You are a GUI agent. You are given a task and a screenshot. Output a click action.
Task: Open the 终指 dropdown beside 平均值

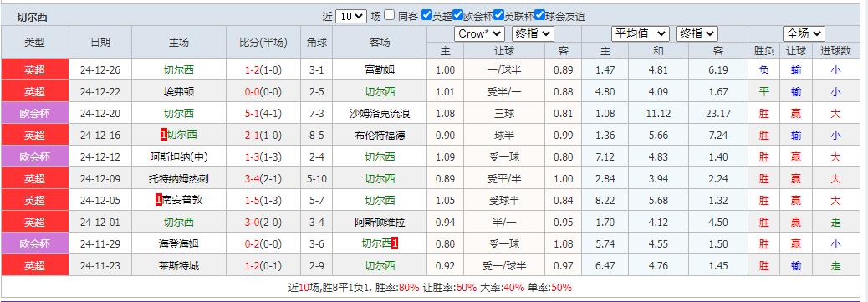pyautogui.click(x=697, y=33)
